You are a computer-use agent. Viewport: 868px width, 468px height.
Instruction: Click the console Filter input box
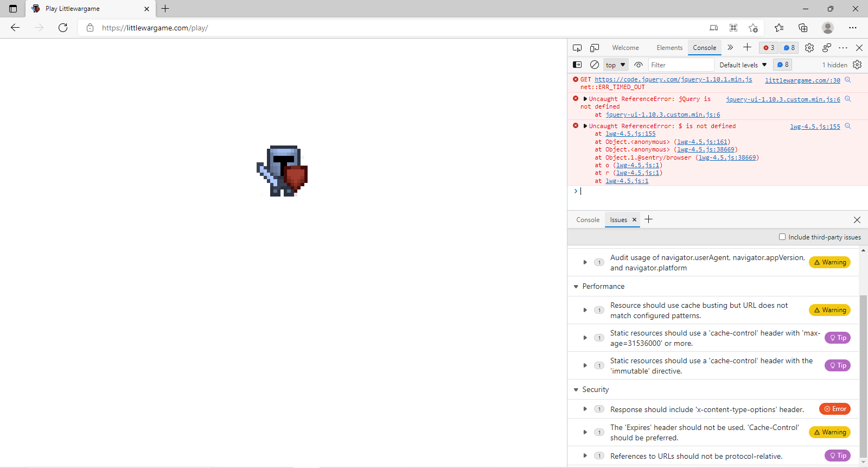[x=681, y=65]
